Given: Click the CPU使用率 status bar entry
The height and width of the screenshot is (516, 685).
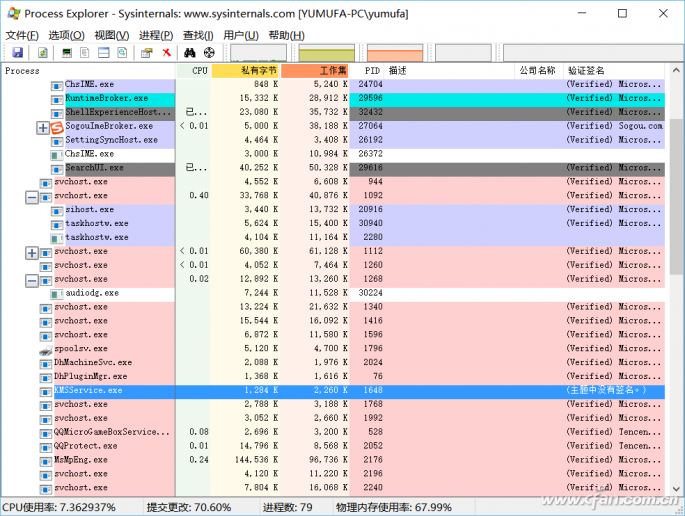Looking at the screenshot, I should point(59,508).
